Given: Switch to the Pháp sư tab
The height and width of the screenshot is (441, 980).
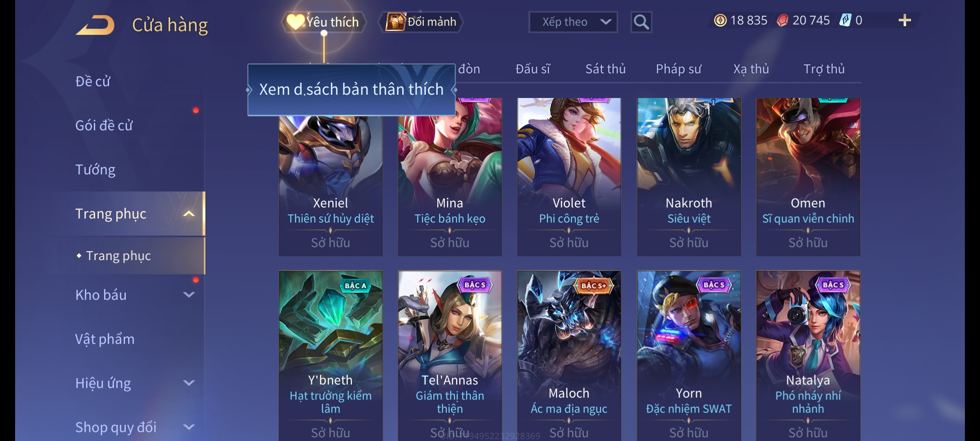Looking at the screenshot, I should [678, 69].
